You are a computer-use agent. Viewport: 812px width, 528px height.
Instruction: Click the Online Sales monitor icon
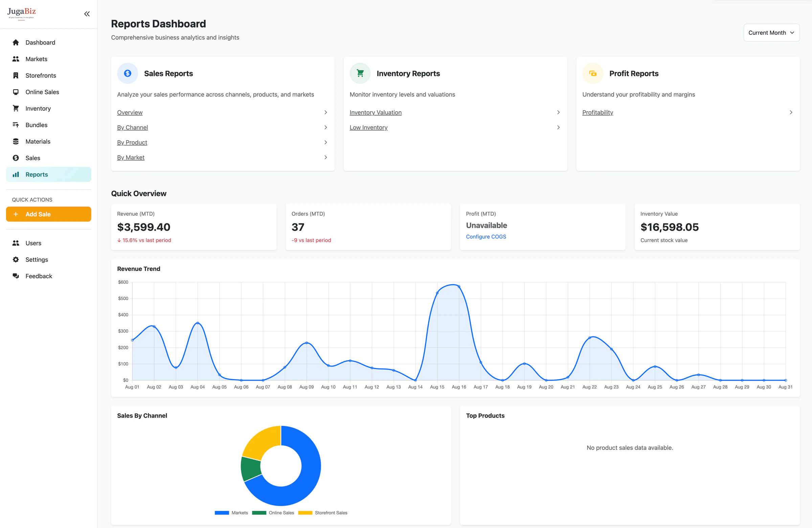tap(16, 92)
